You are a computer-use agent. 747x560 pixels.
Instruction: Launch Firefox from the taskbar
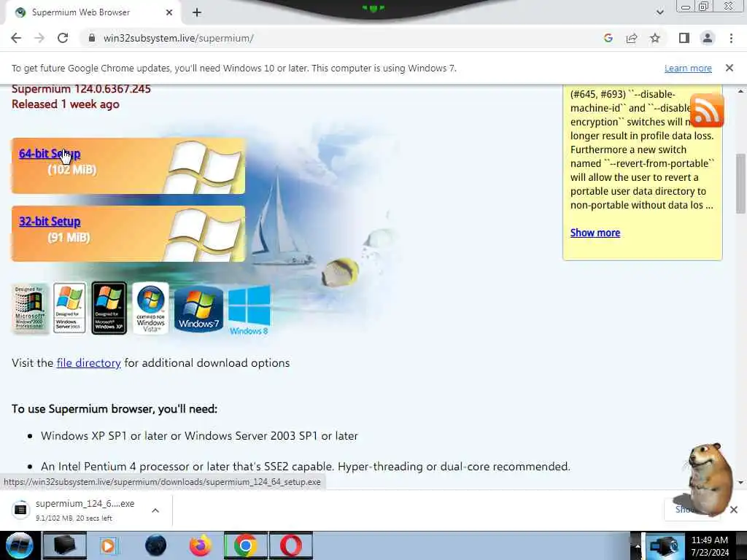tap(201, 545)
